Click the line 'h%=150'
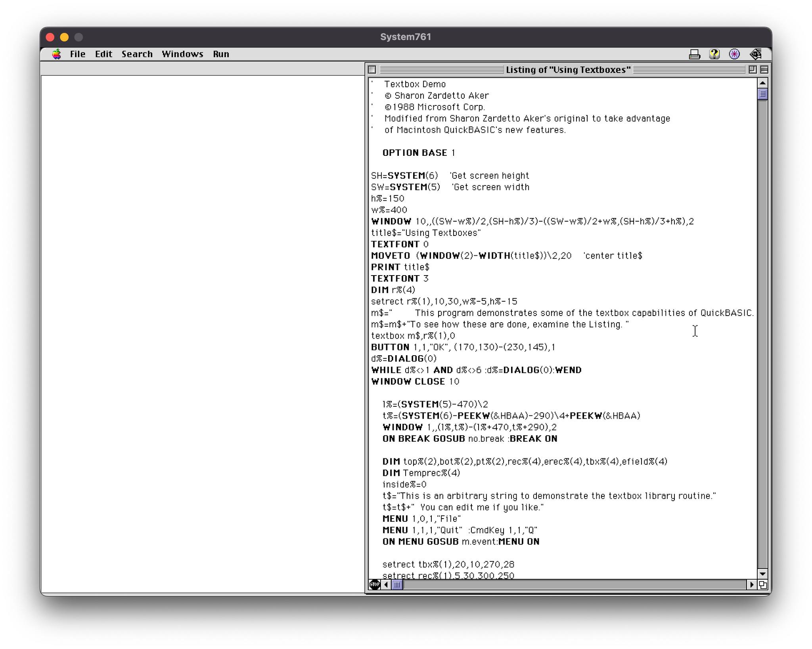 (388, 199)
